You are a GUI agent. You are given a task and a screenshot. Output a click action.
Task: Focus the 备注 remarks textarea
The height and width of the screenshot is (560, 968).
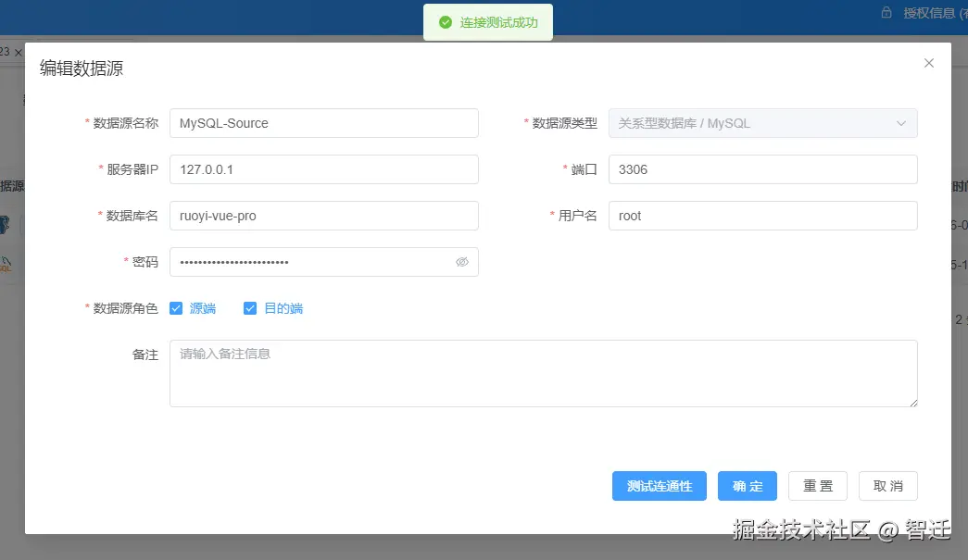coord(543,373)
